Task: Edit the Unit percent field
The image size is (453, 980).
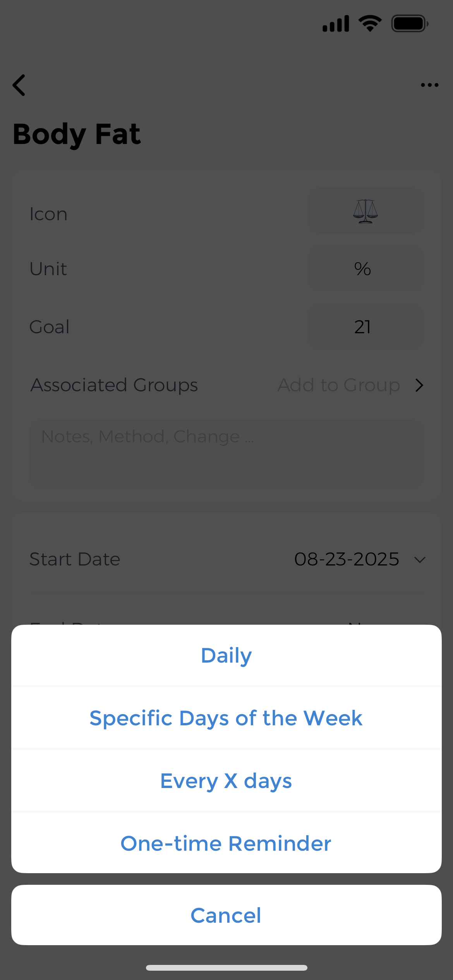Action: (x=365, y=269)
